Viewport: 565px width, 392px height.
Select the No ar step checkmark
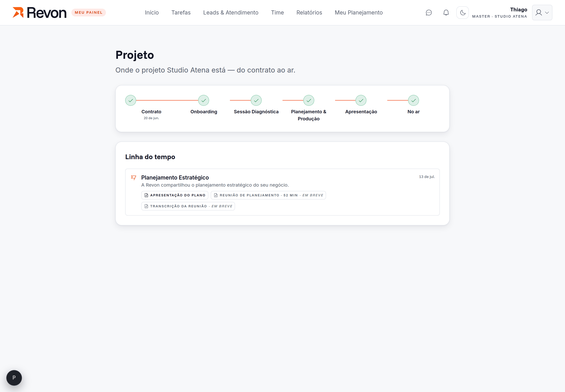(x=414, y=100)
